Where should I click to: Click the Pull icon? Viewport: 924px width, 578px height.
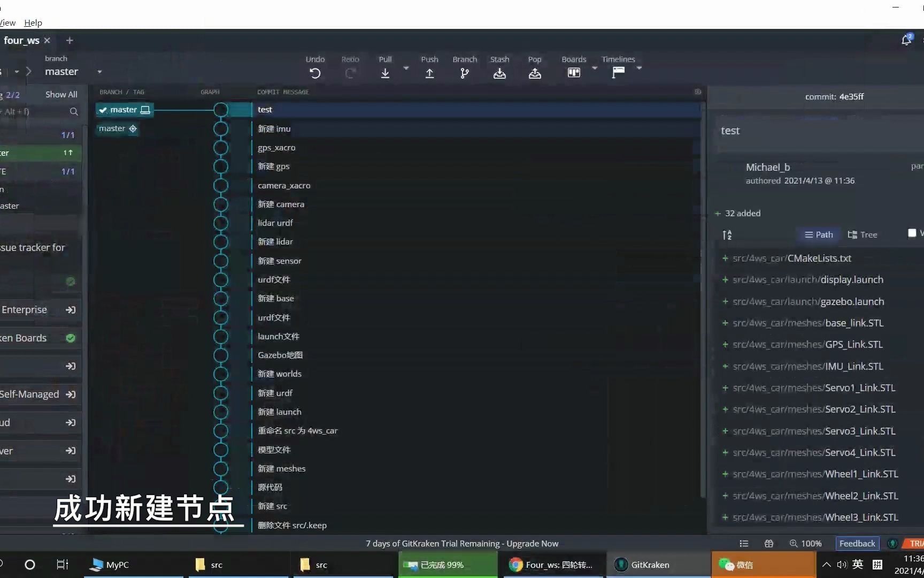pos(385,73)
